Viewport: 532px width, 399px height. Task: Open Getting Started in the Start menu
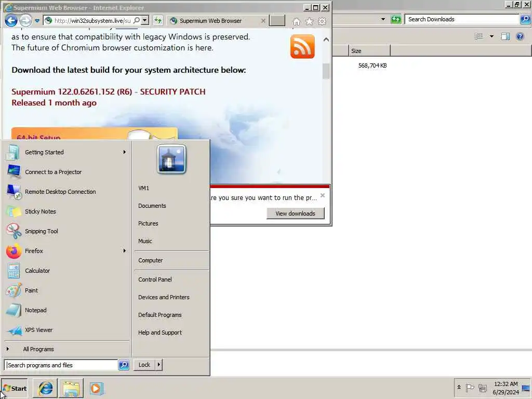click(66, 152)
